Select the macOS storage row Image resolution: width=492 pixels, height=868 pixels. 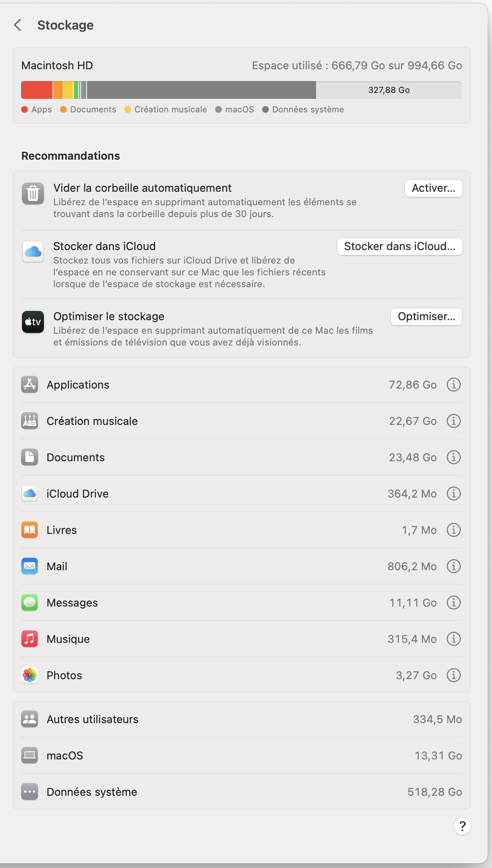click(241, 756)
